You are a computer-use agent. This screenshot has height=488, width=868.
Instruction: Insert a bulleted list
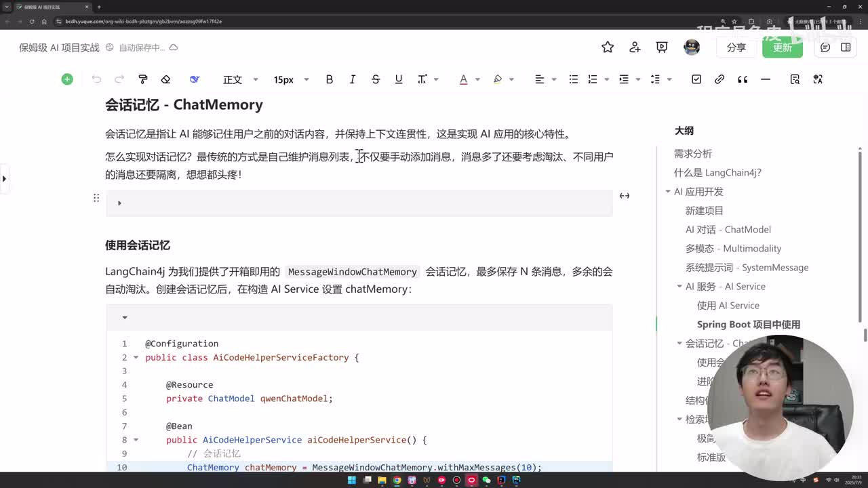click(574, 79)
